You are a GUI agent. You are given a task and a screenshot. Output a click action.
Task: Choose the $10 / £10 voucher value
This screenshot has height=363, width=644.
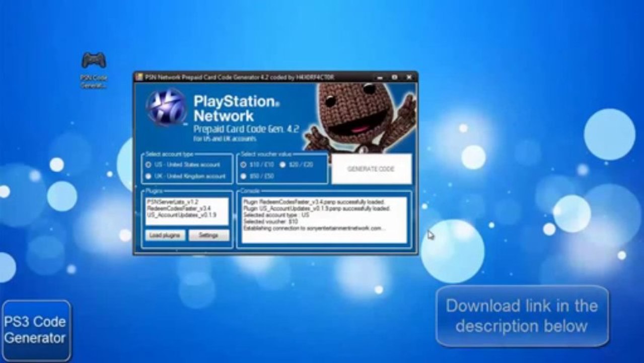pyautogui.click(x=257, y=165)
